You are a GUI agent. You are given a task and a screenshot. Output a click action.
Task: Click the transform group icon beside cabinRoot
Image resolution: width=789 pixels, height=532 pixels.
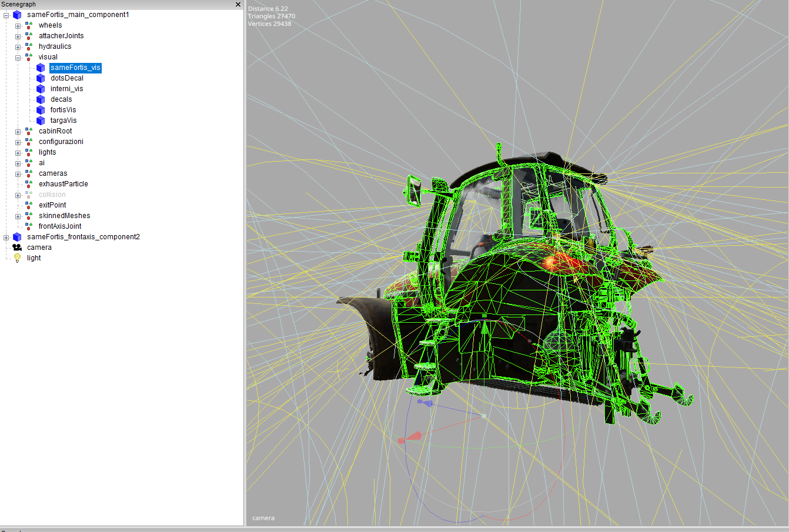point(29,131)
